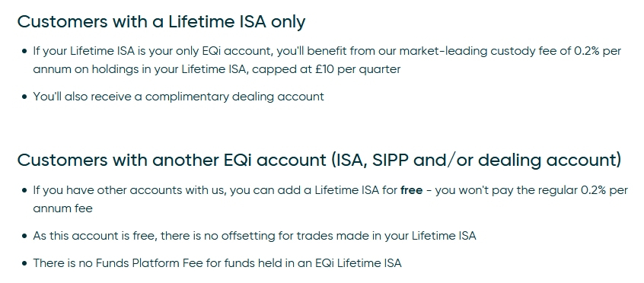Click the "no Funds Platform Fee" bullet sentence
Image resolution: width=644 pixels, height=283 pixels.
[217, 263]
